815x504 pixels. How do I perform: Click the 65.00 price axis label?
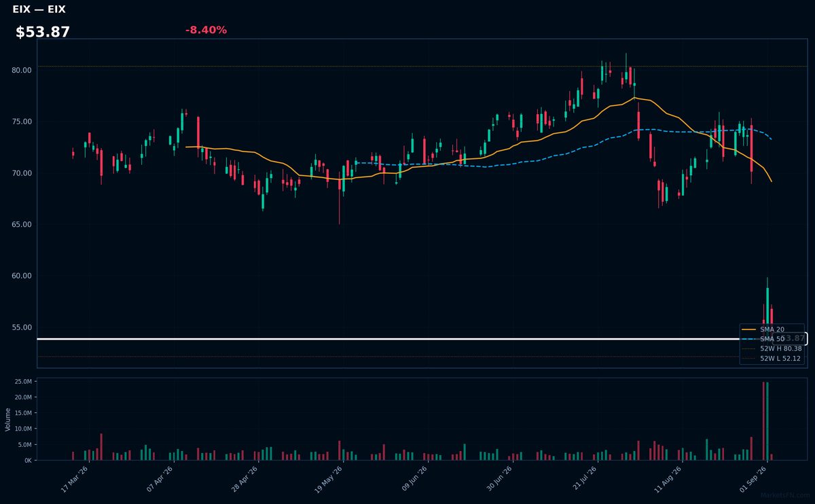pos(21,224)
